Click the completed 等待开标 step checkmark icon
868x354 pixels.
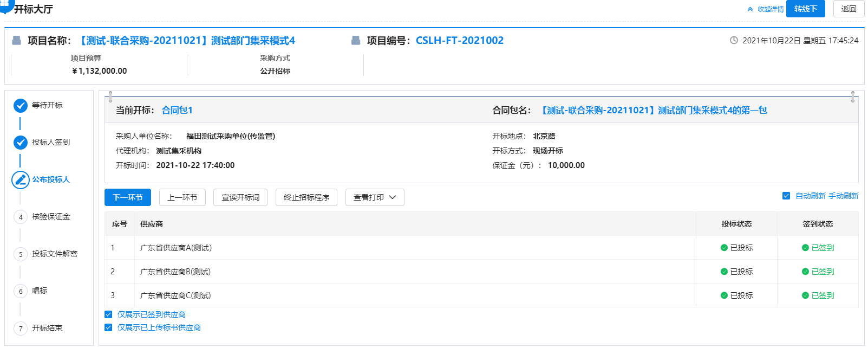pos(21,105)
